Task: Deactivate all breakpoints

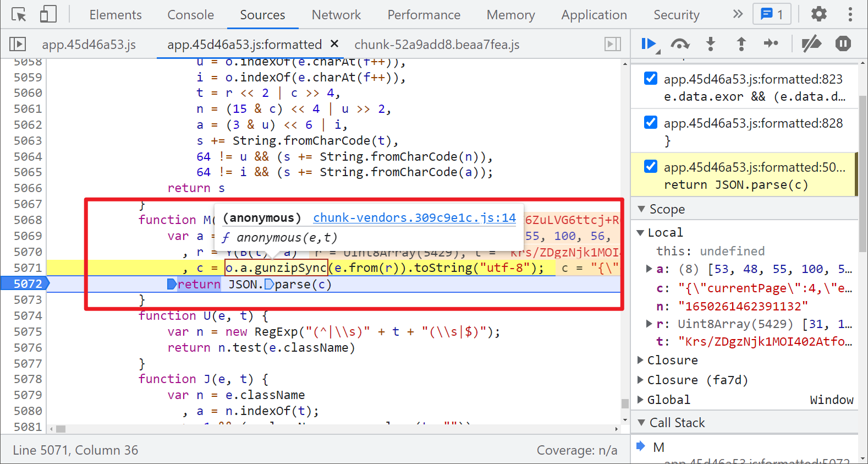Action: pyautogui.click(x=811, y=44)
